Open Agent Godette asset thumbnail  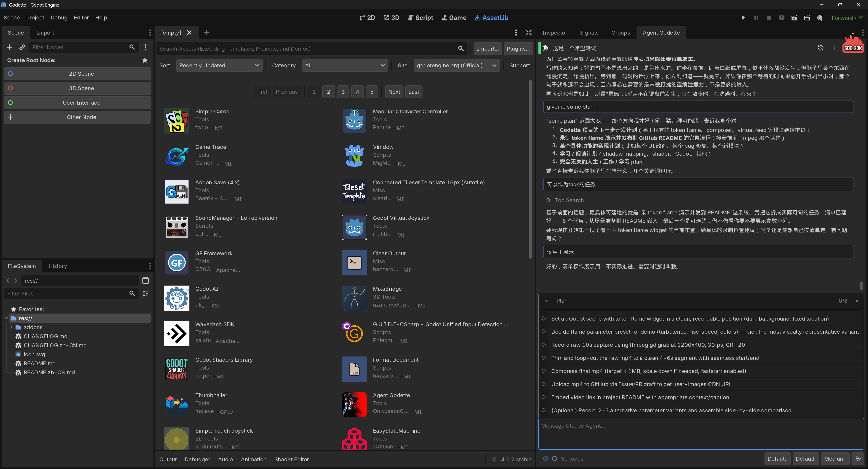354,404
